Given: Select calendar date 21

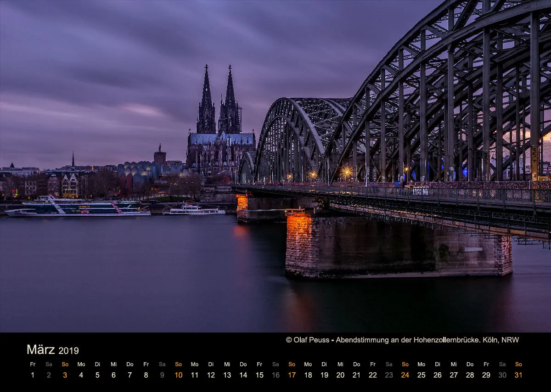Looking at the screenshot, I should (357, 375).
